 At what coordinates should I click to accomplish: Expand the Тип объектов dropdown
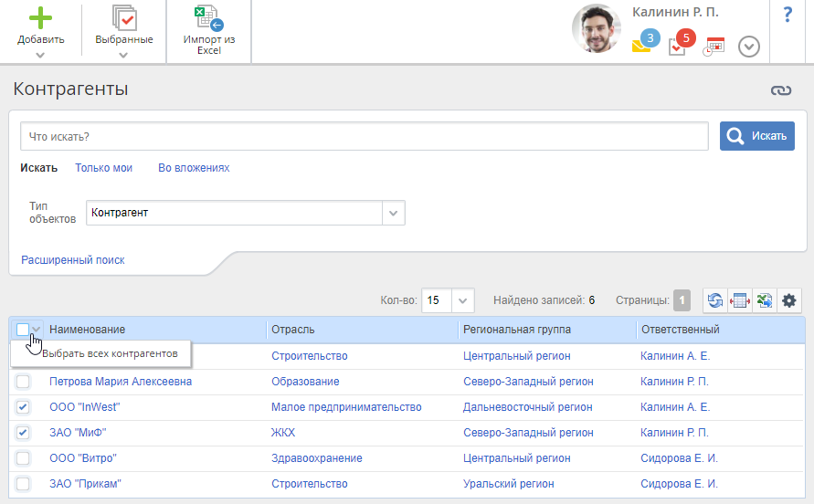coord(393,213)
